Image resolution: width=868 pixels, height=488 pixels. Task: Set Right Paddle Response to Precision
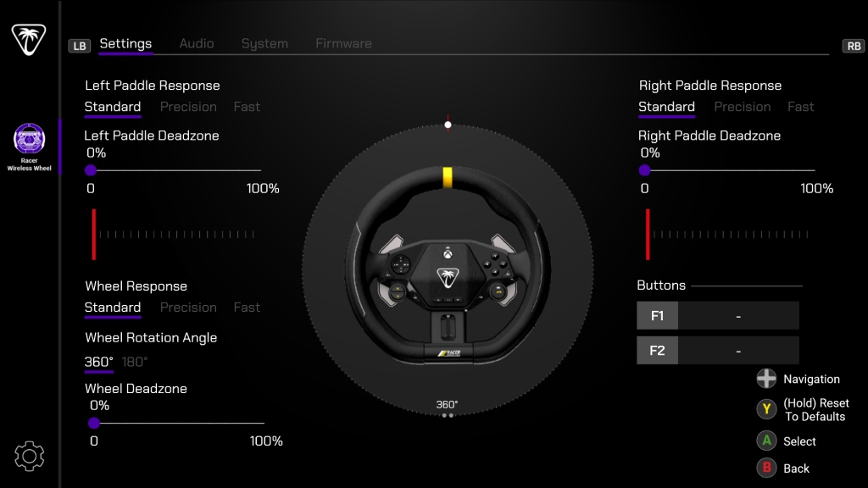pos(743,107)
